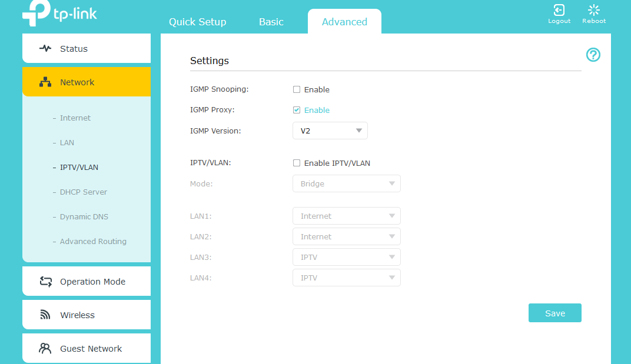Click the IGMP Snooping label

click(x=220, y=89)
